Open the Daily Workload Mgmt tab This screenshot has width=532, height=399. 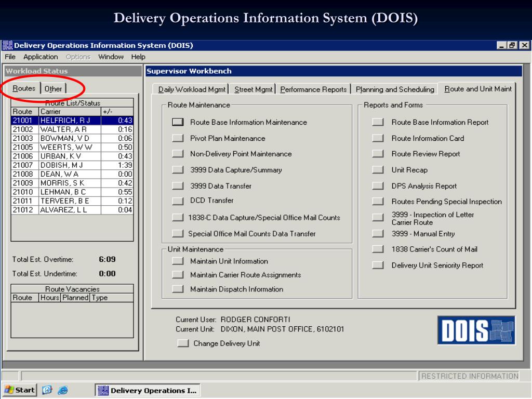[191, 89]
